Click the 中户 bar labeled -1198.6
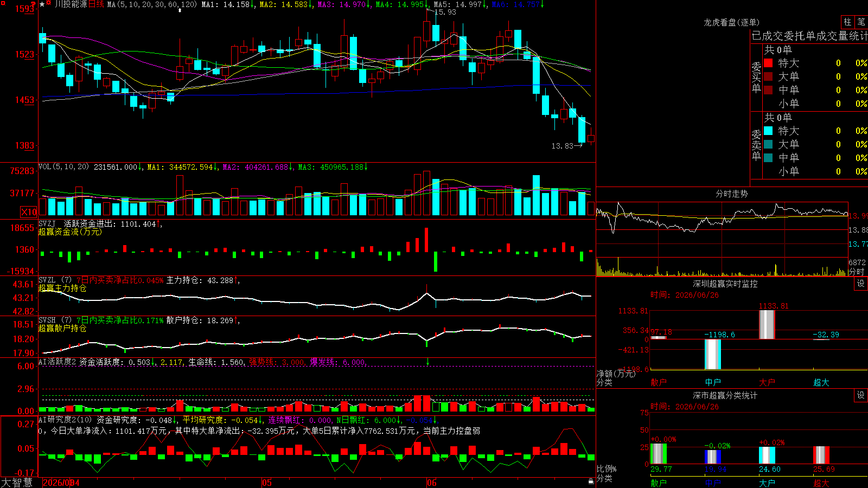This screenshot has width=868, height=488. (713, 355)
